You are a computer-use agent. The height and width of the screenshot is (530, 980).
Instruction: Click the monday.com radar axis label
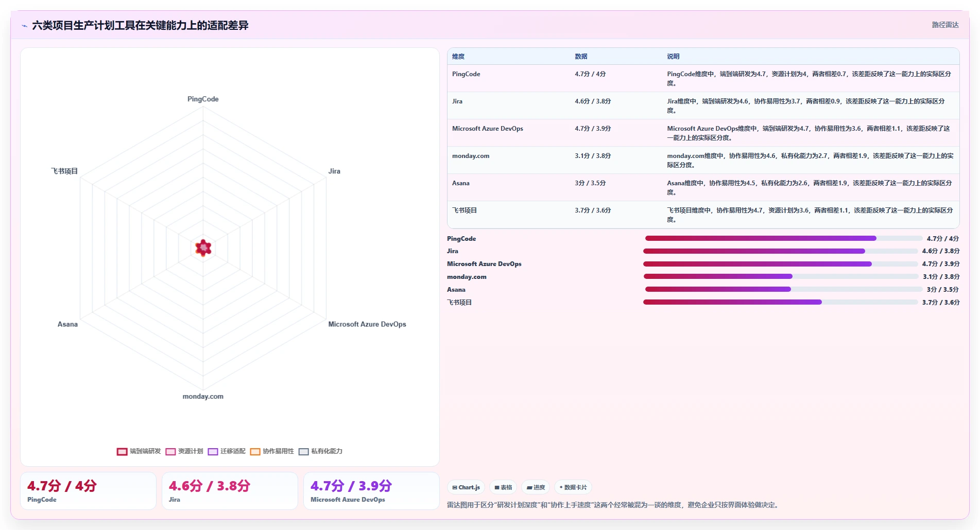[203, 396]
